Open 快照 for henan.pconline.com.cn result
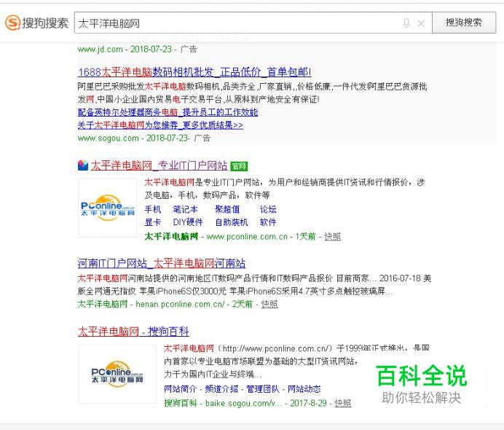 (269, 304)
